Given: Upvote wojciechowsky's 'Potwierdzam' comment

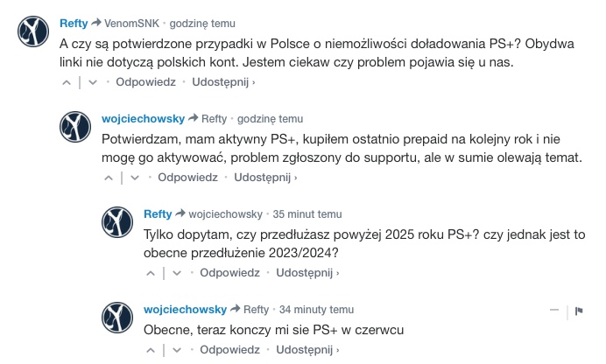Looking at the screenshot, I should 109,178.
